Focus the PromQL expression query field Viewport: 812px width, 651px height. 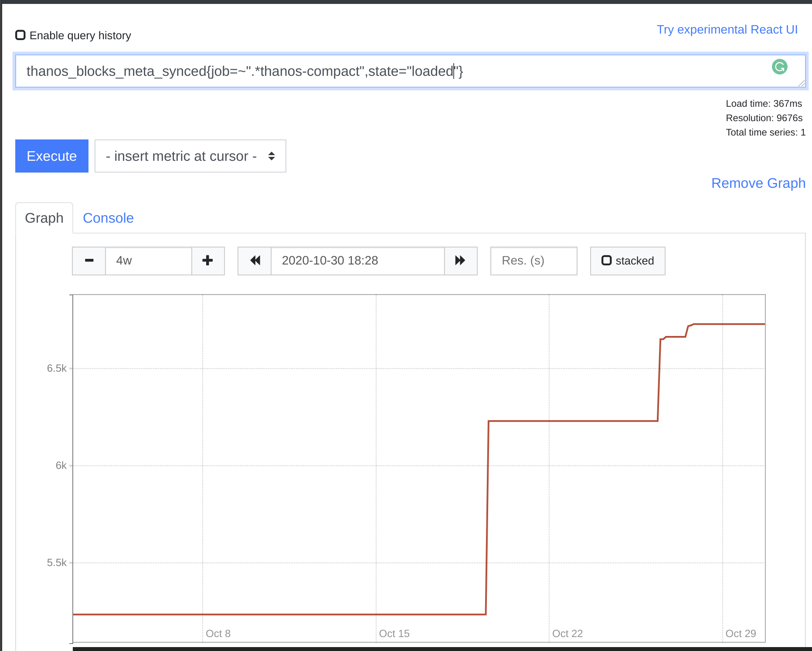(392, 71)
